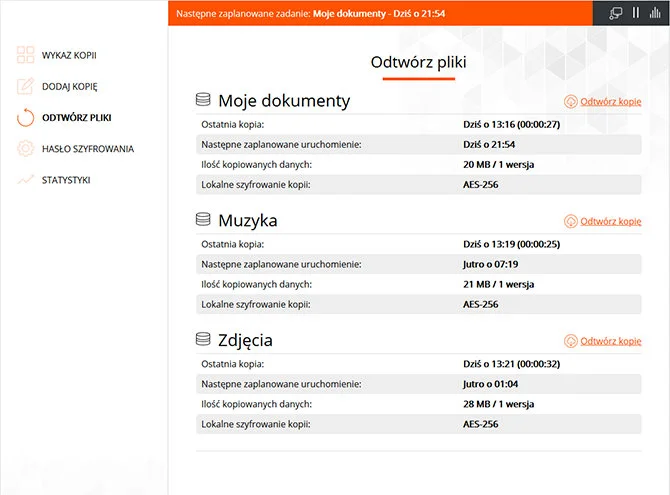The height and width of the screenshot is (495, 670).
Task: Go to the Dodaj kopię menu item
Action: (x=69, y=86)
